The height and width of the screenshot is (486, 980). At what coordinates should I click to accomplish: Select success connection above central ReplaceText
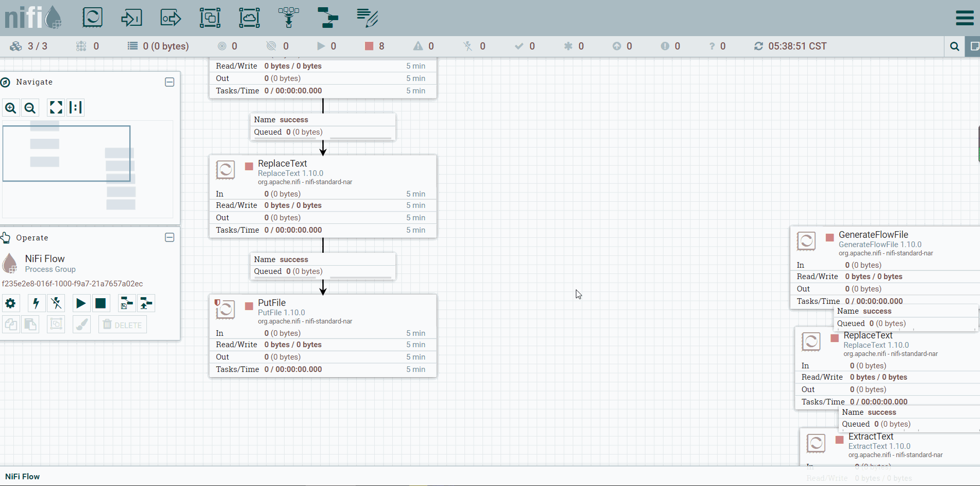click(x=323, y=126)
